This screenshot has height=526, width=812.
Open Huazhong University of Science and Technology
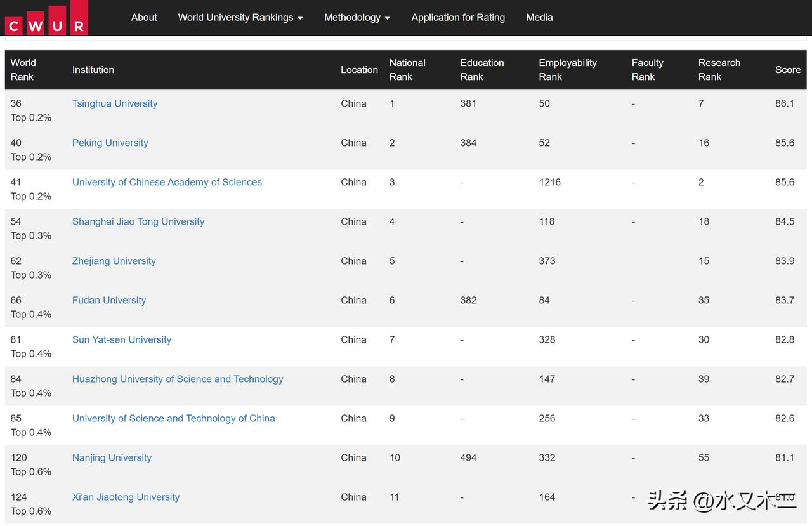click(x=178, y=379)
